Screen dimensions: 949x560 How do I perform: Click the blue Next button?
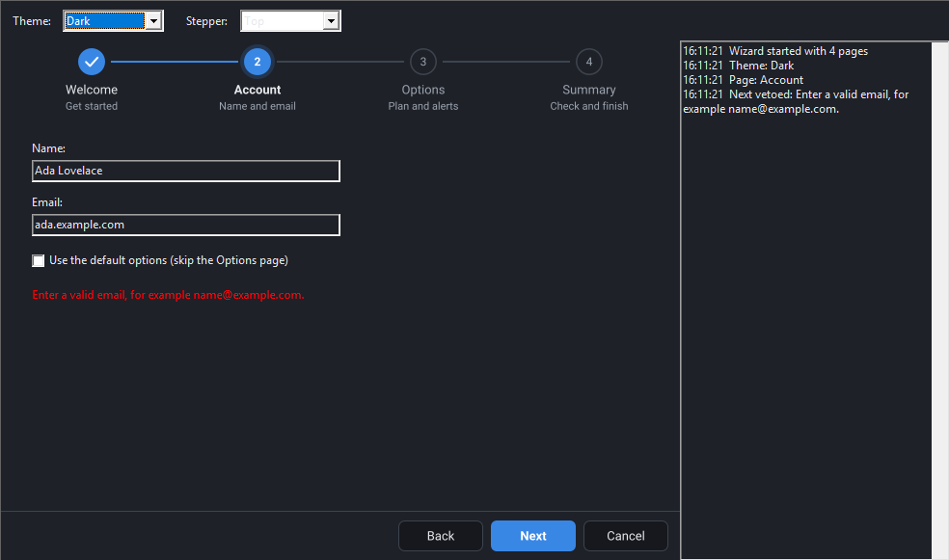click(x=533, y=536)
